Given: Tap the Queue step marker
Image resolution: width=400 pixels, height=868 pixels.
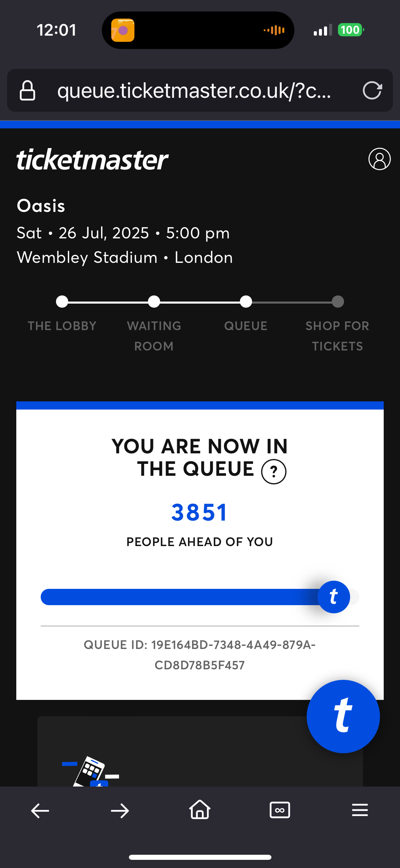Looking at the screenshot, I should 246,302.
